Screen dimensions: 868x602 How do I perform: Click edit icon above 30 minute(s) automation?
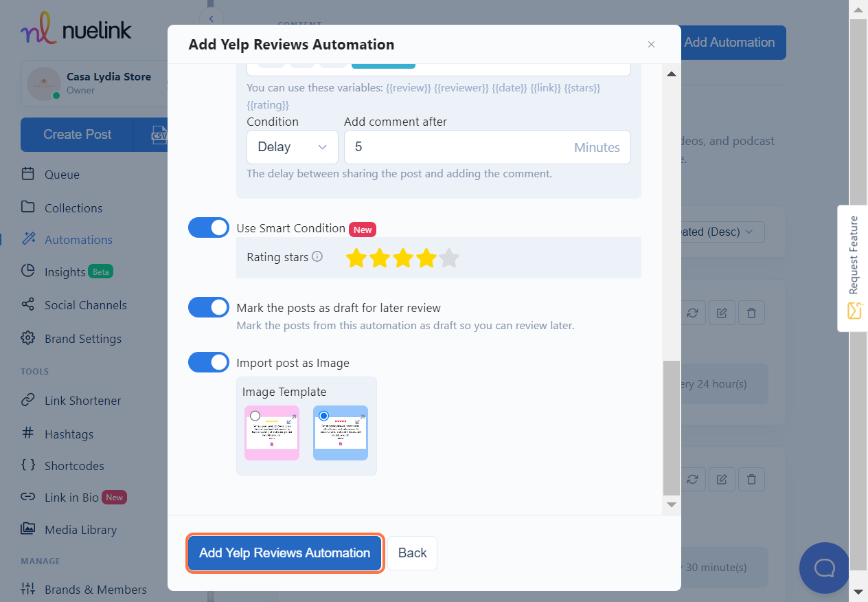point(722,479)
